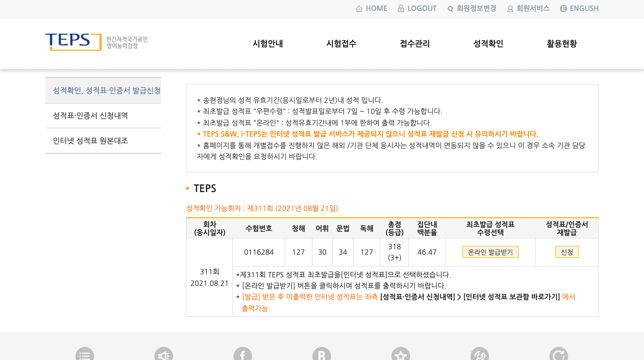
Task: Open the 시험접수 menu
Action: (341, 44)
